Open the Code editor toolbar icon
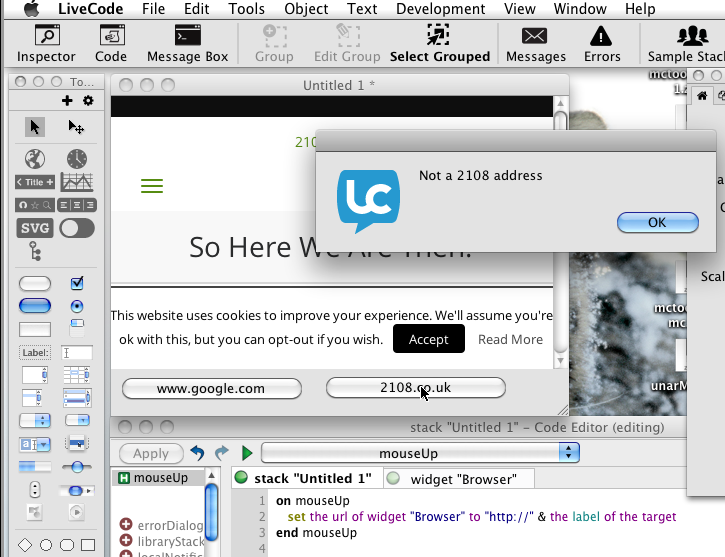The height and width of the screenshot is (557, 725). point(111,43)
